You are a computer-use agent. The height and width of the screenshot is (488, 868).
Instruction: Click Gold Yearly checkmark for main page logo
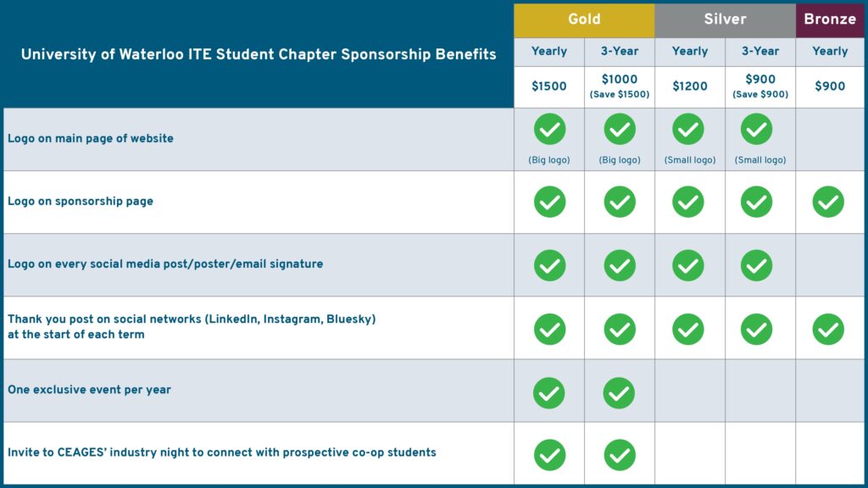coord(549,130)
